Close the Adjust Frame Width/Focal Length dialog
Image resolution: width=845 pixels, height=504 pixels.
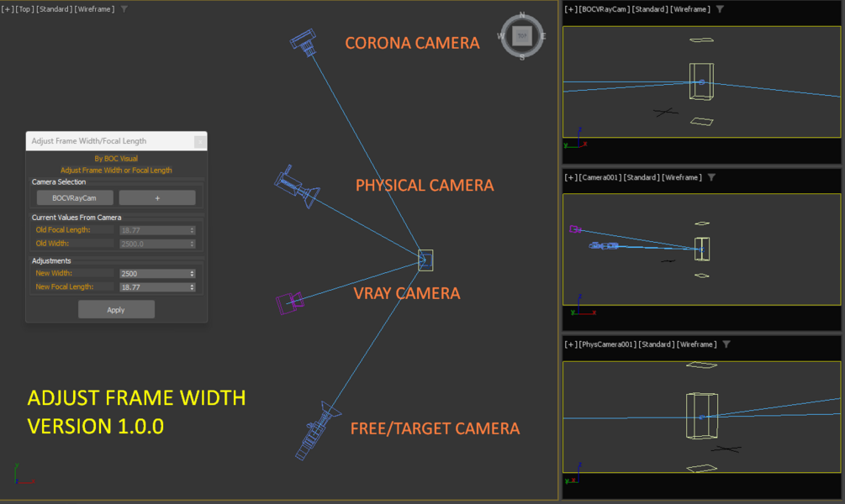click(x=199, y=142)
